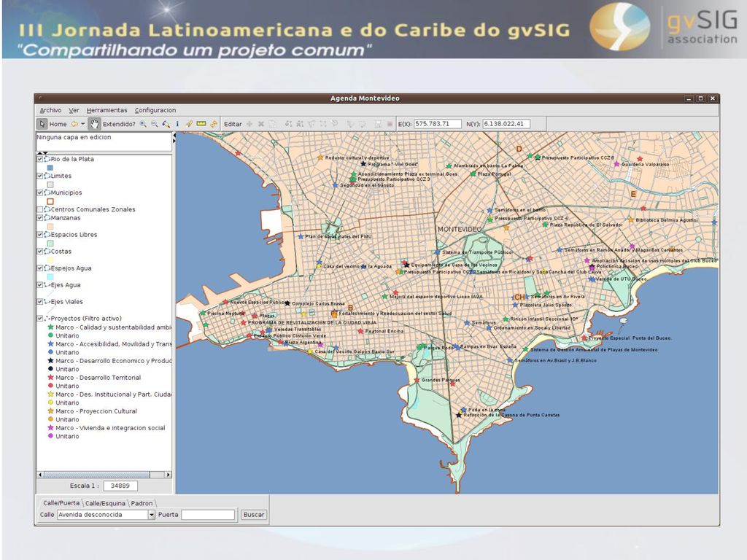Click the orange star marker for Reducto cultural
The height and width of the screenshot is (560, 747).
(321, 157)
